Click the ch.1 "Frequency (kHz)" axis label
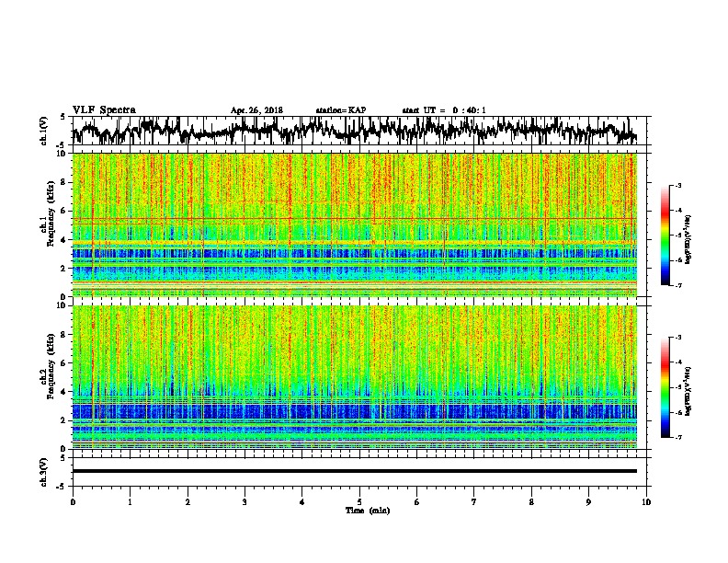 (51, 214)
